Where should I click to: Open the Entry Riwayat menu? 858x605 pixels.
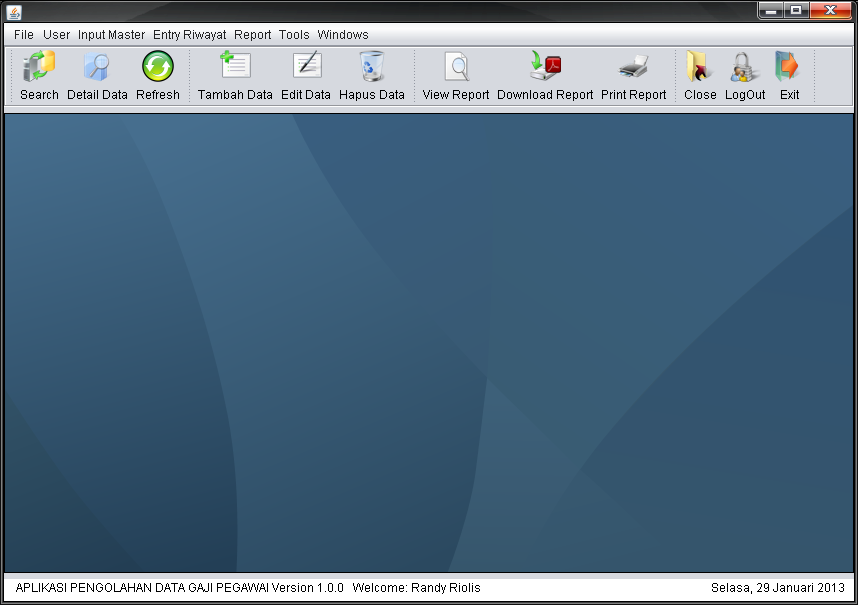(189, 35)
